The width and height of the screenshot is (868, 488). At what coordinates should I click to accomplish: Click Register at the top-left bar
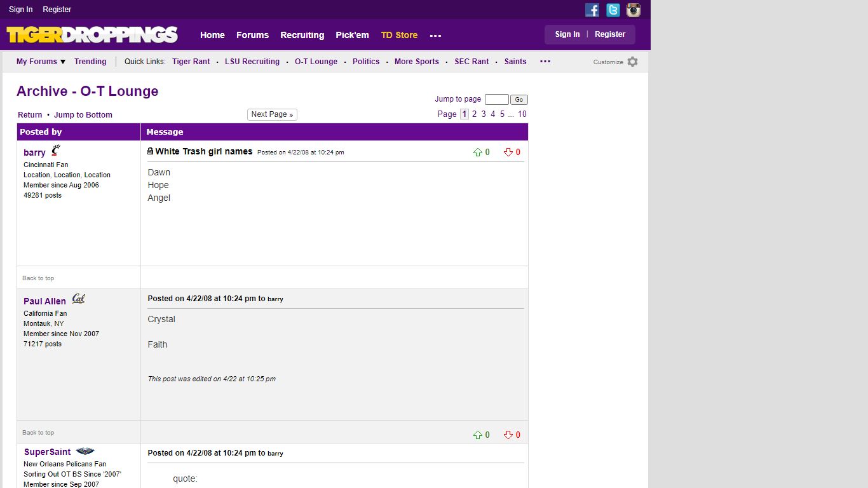pos(57,10)
